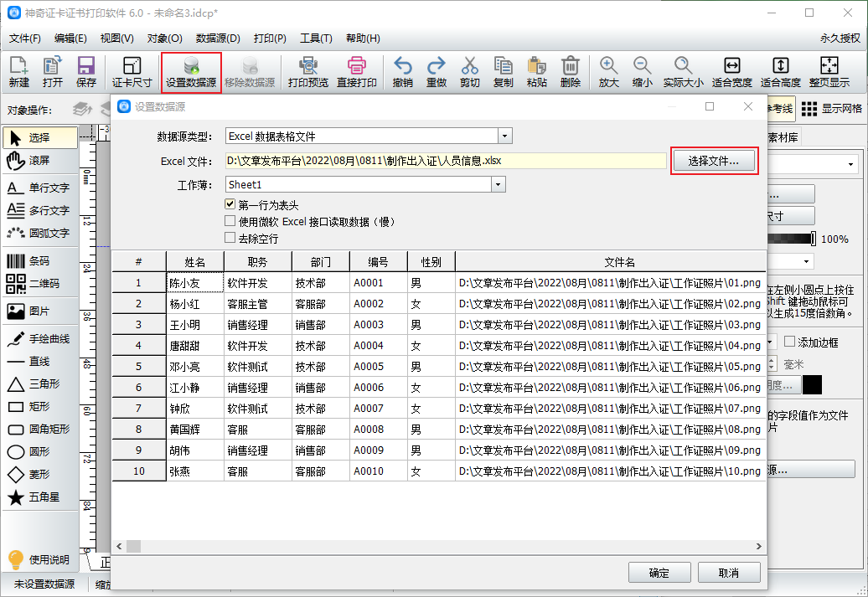Click the black color swatch

point(812,384)
